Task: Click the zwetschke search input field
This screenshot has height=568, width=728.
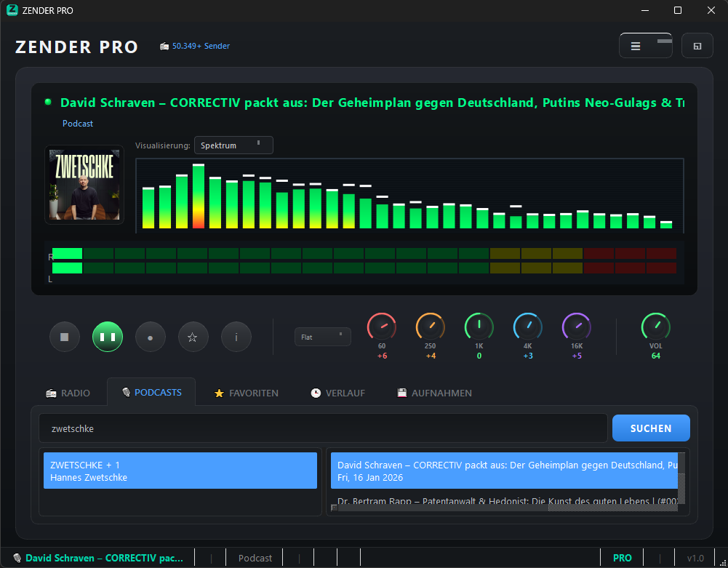Action: click(x=322, y=428)
